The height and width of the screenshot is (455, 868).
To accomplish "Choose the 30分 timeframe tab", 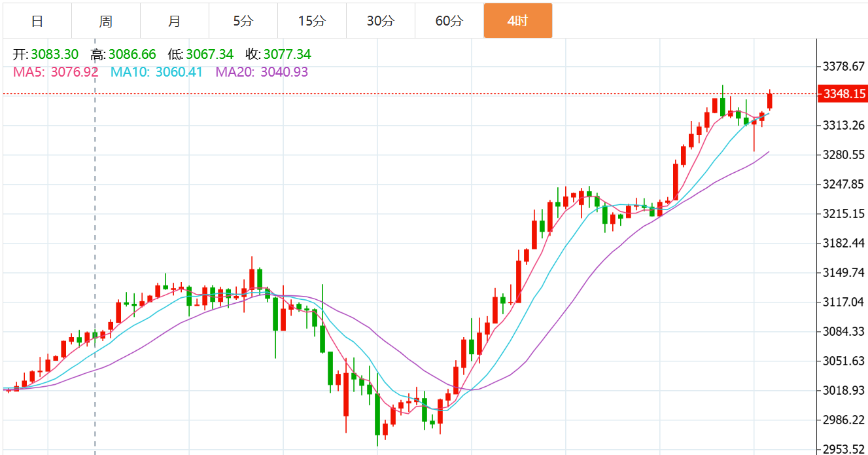I will pos(381,21).
